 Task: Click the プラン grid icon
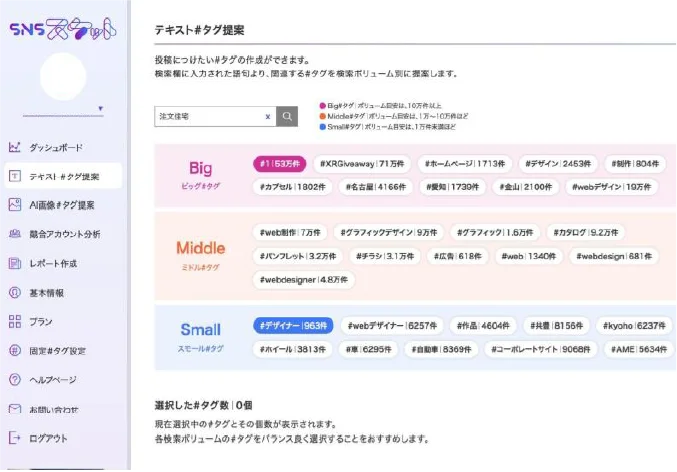pyautogui.click(x=15, y=321)
